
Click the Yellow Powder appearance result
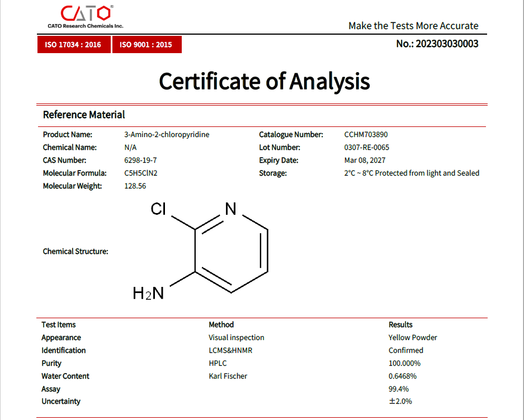pyautogui.click(x=413, y=338)
